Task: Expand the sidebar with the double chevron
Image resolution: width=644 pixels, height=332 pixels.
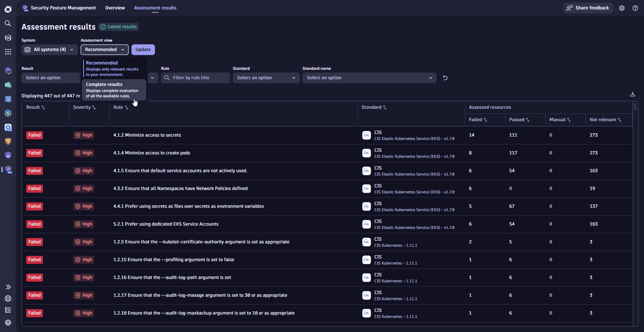Action: pyautogui.click(x=8, y=287)
